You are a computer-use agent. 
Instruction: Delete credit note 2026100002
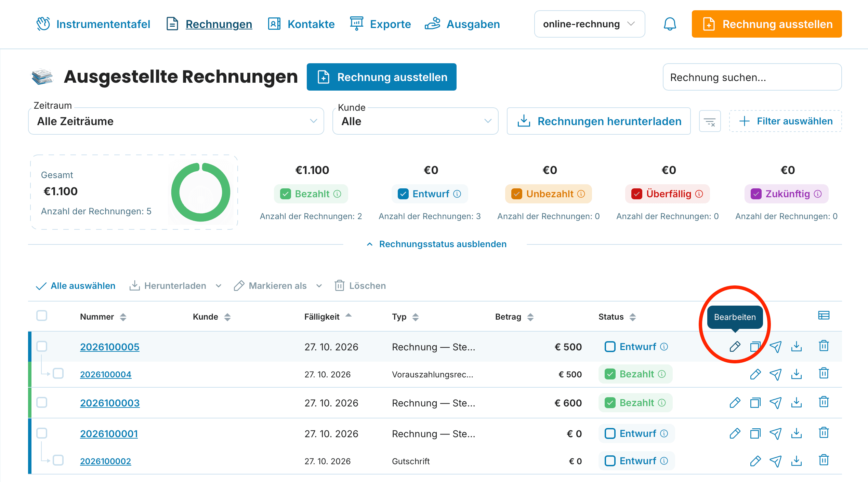point(824,460)
